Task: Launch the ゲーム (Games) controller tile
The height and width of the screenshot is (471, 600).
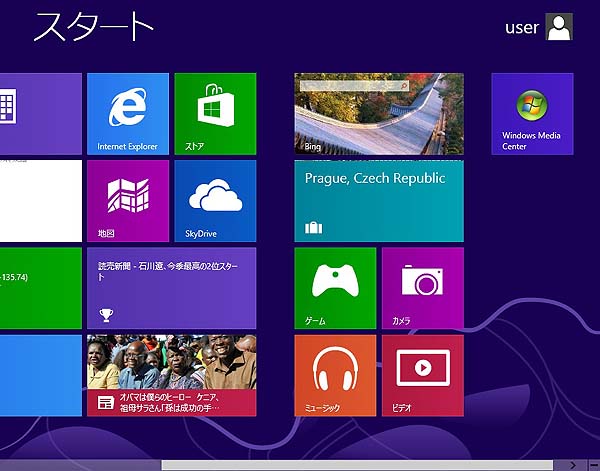Action: click(x=335, y=288)
